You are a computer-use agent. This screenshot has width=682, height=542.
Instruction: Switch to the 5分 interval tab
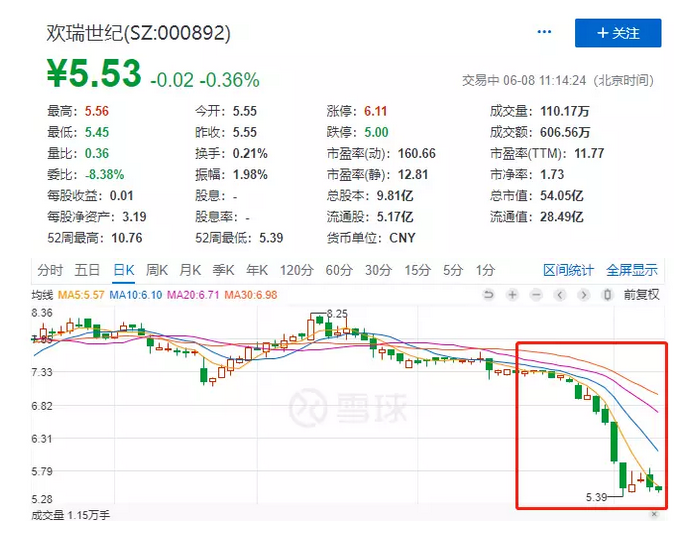(x=453, y=270)
